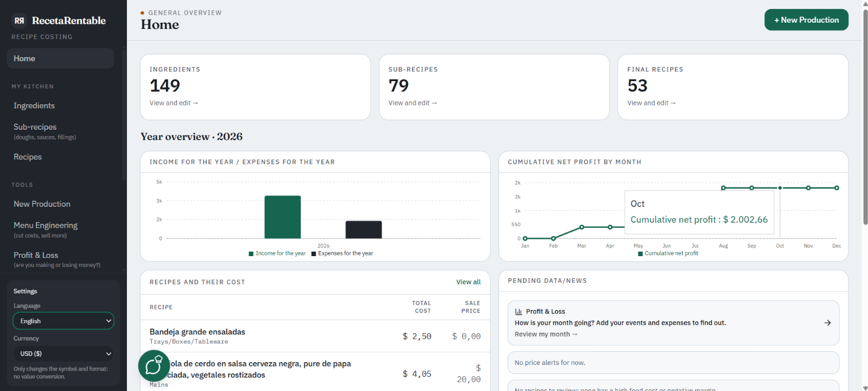868x391 pixels.
Task: Open Sub-recipes in the sidebar
Action: coord(45,131)
